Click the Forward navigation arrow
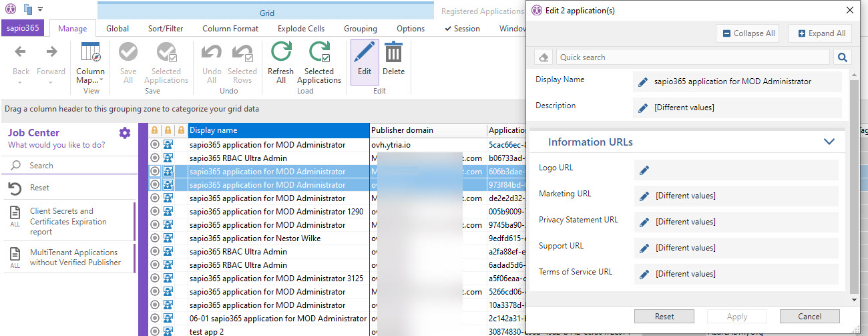Viewport: 868px width, 336px height. 51,52
